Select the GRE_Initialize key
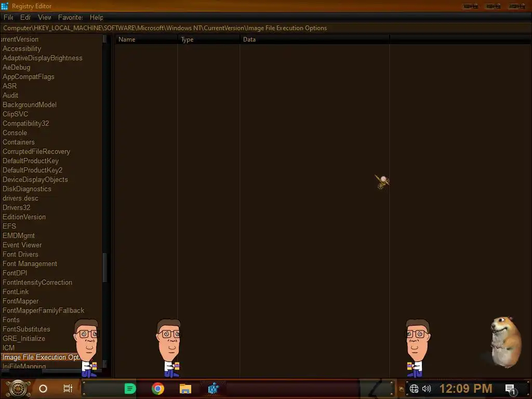The image size is (532, 399). click(24, 338)
